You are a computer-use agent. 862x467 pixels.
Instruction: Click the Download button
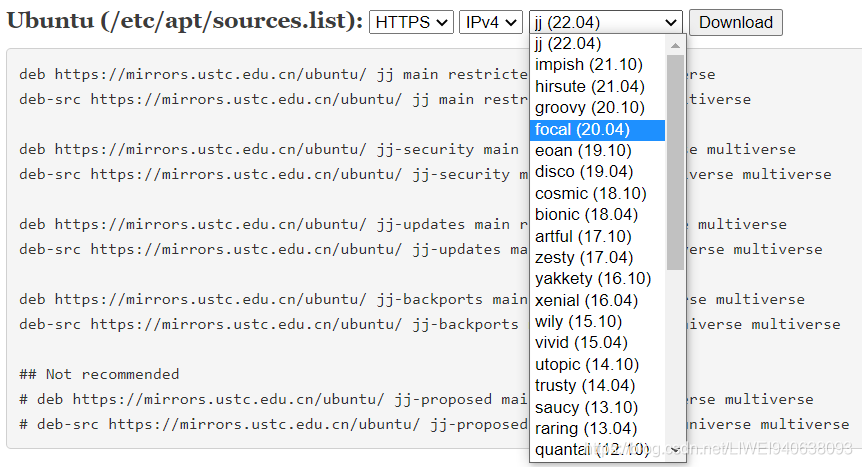736,23
